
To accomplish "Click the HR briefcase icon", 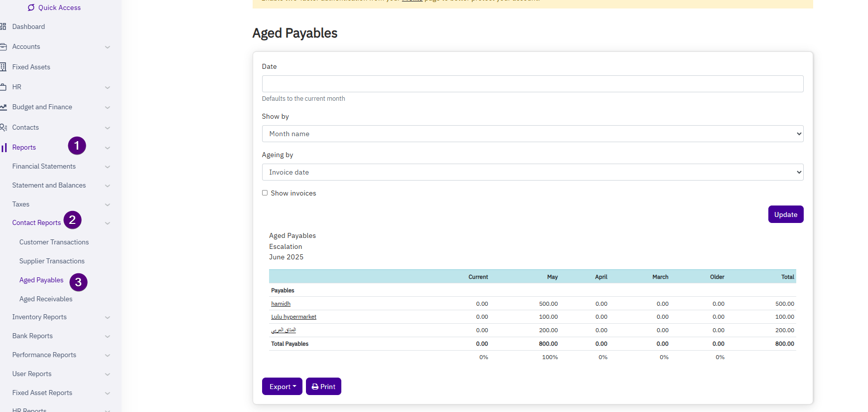I will 3,87.
